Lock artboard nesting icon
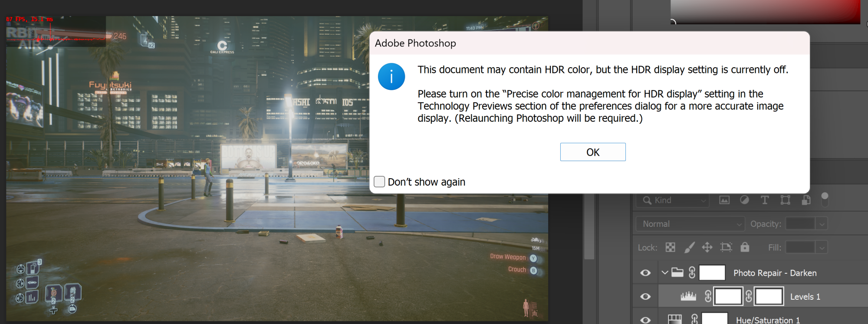 (726, 247)
